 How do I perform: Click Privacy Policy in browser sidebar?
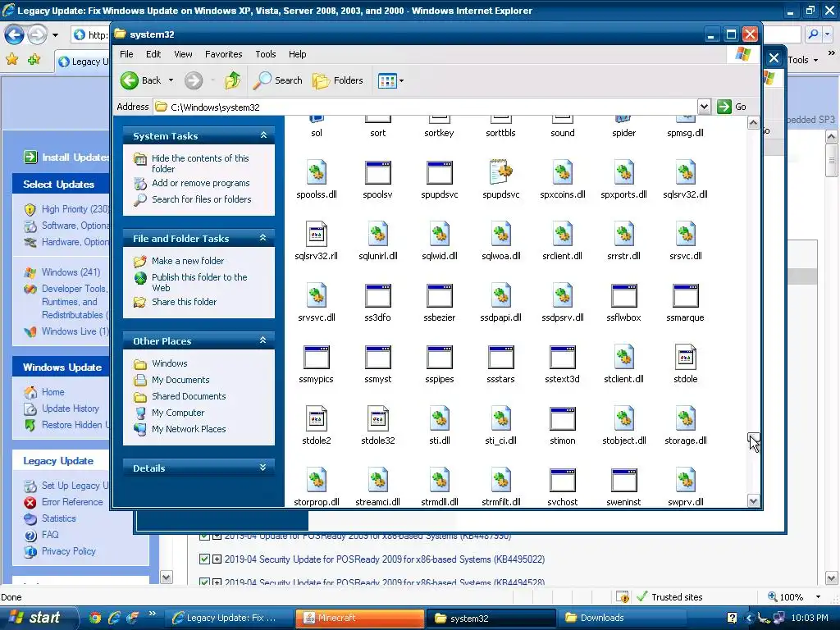click(x=69, y=551)
